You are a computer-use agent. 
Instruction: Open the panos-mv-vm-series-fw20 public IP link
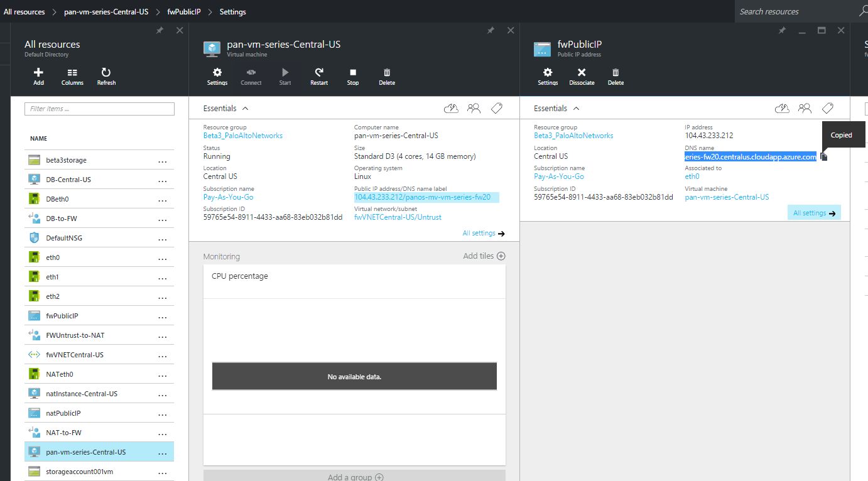[426, 197]
